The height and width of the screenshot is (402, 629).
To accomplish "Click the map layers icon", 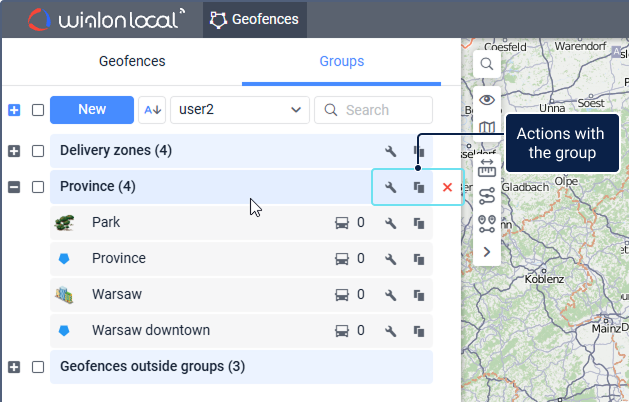I will click(486, 129).
